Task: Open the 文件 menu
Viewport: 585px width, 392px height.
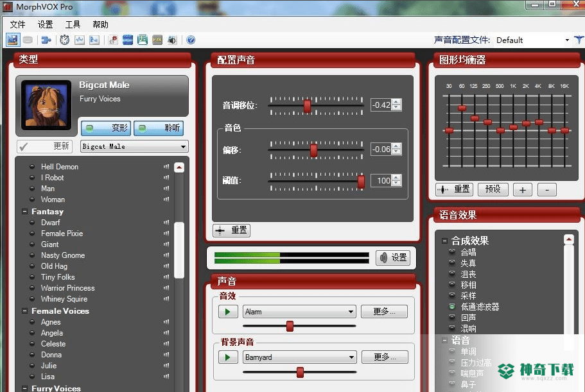Action: [x=17, y=24]
